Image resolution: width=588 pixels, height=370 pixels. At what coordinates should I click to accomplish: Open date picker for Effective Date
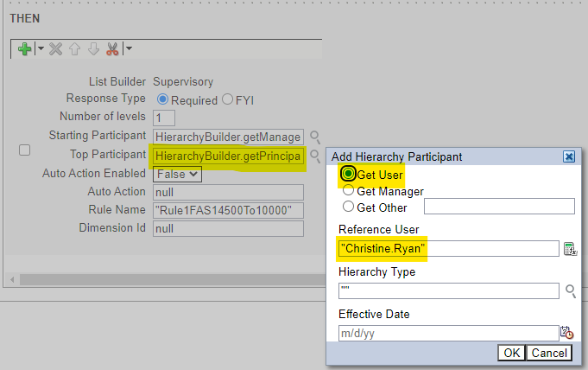[566, 333]
